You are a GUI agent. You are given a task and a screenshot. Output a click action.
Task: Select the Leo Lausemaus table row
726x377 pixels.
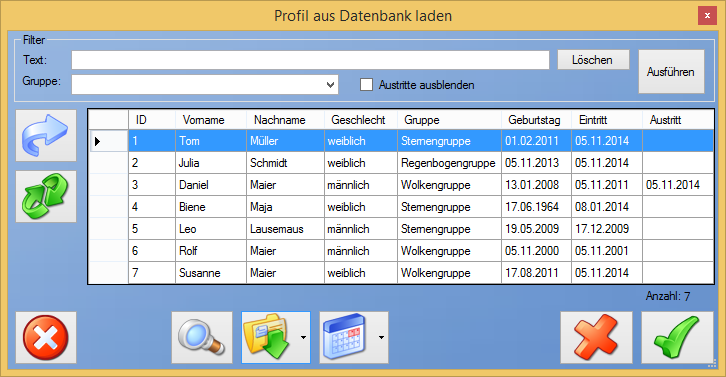coord(401,229)
